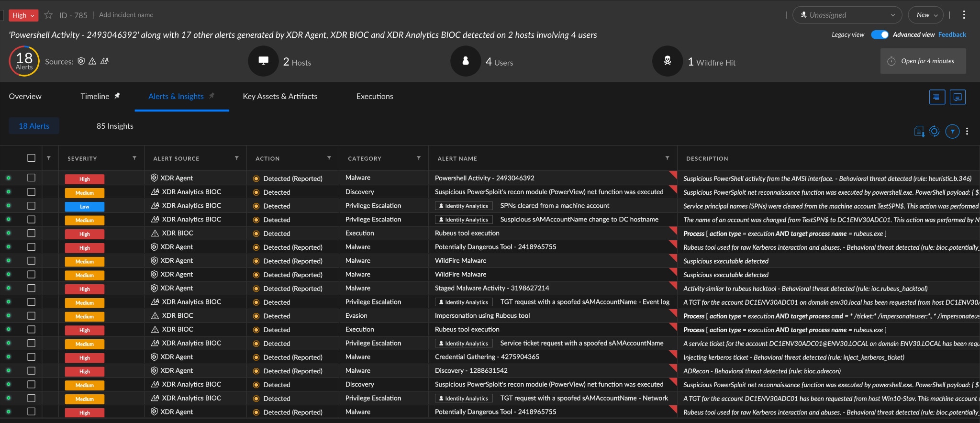Click the clock icon beside Open for 4 minutes
Image resolution: width=980 pixels, height=423 pixels.
pos(891,61)
